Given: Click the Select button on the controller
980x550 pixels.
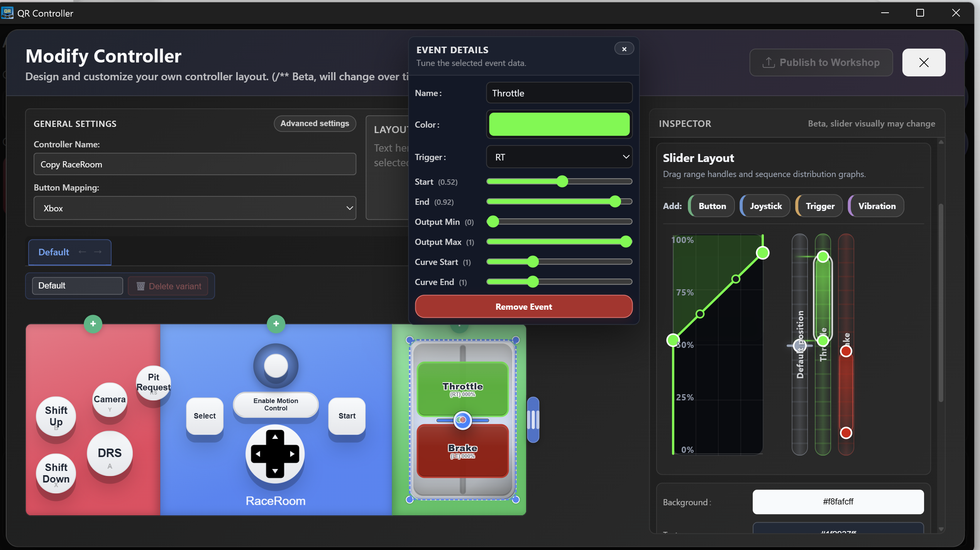Looking at the screenshot, I should point(205,416).
